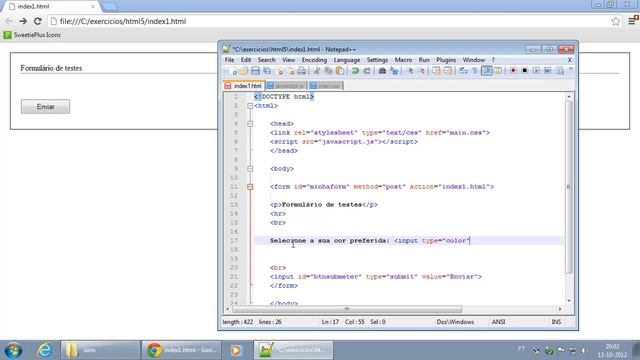Cut selection with the scissors icon
Viewport: 640px width, 360px height.
point(317,71)
